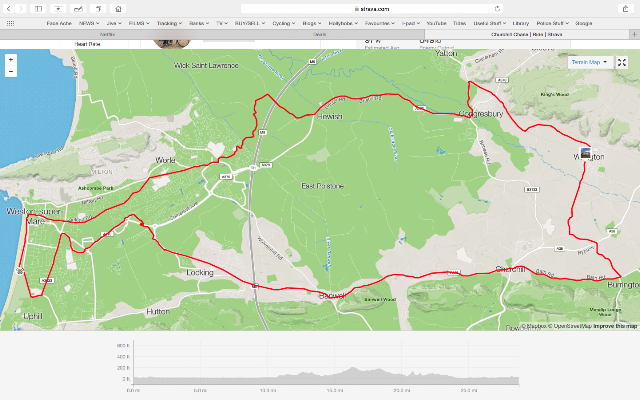640x400 pixels.
Task: Click the Wick Saint Lawrence map label
Action: point(206,65)
